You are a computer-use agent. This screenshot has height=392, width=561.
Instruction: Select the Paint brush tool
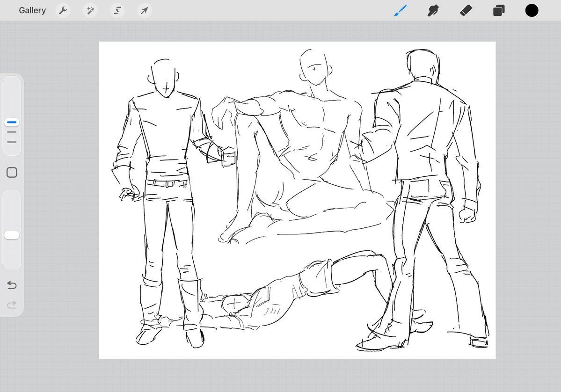401,10
